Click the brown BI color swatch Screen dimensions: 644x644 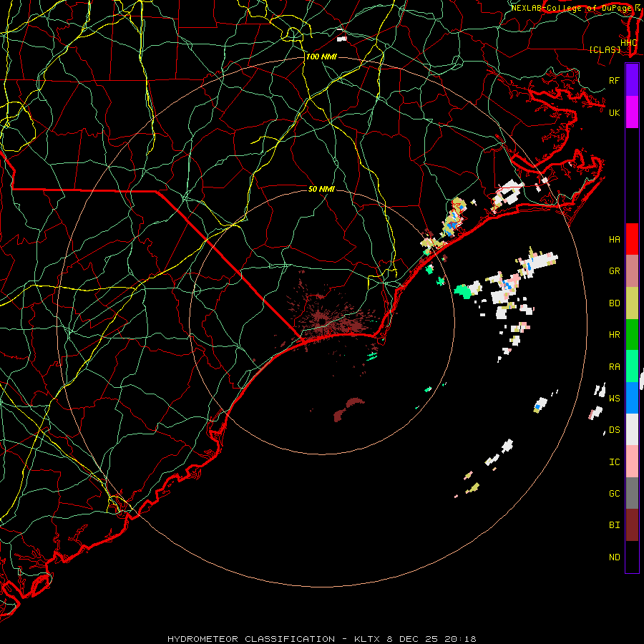[x=632, y=525]
